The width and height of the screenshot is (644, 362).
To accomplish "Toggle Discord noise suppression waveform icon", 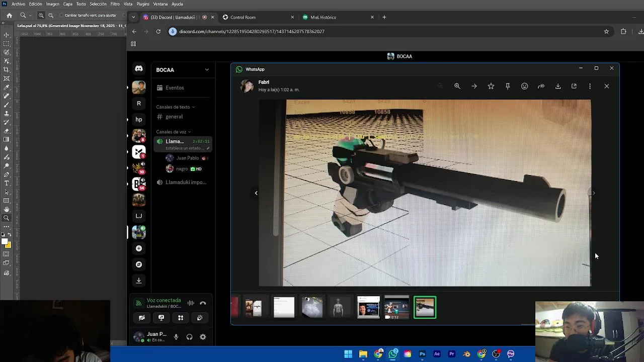I will click(191, 303).
